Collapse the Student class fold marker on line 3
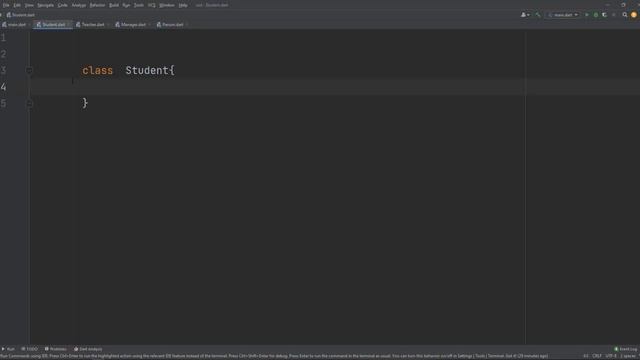The width and height of the screenshot is (640, 360). click(29, 70)
